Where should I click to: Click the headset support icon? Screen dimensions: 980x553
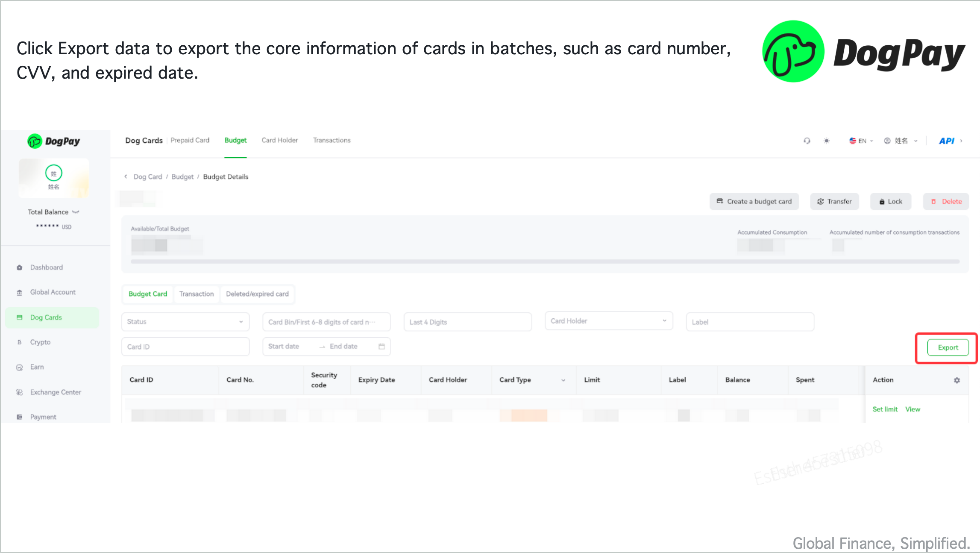coord(807,141)
